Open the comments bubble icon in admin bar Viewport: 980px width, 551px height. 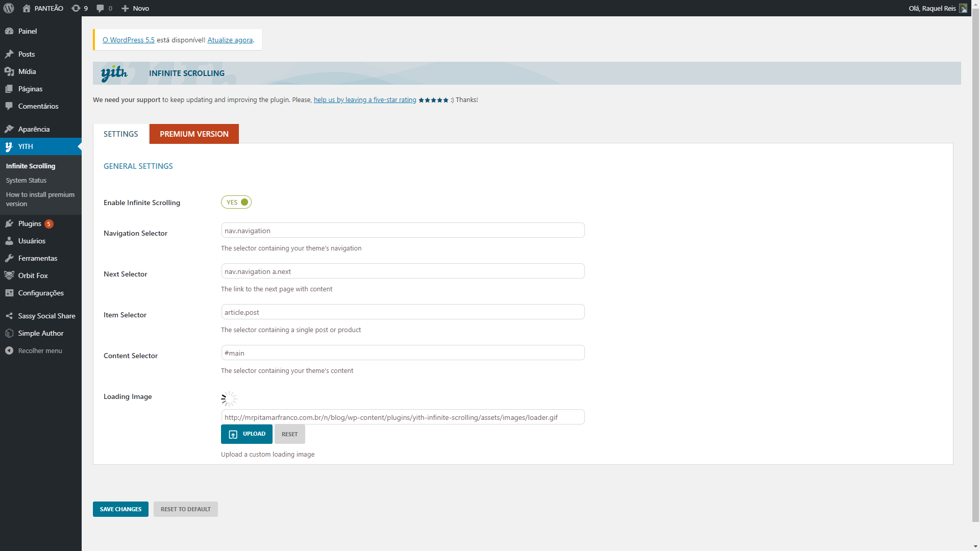(100, 8)
